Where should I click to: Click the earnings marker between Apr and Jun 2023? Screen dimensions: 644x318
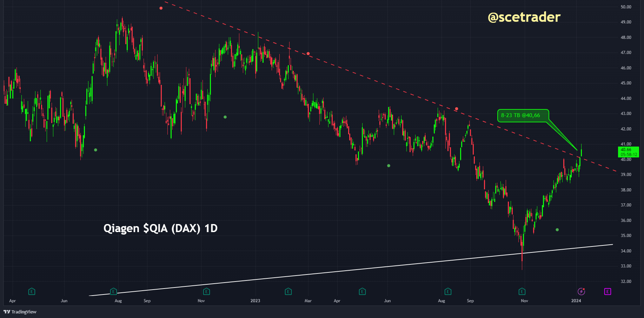point(362,291)
